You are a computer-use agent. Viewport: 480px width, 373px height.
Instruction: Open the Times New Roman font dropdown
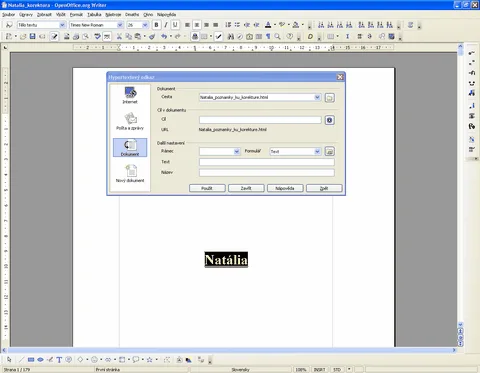pyautogui.click(x=120, y=25)
